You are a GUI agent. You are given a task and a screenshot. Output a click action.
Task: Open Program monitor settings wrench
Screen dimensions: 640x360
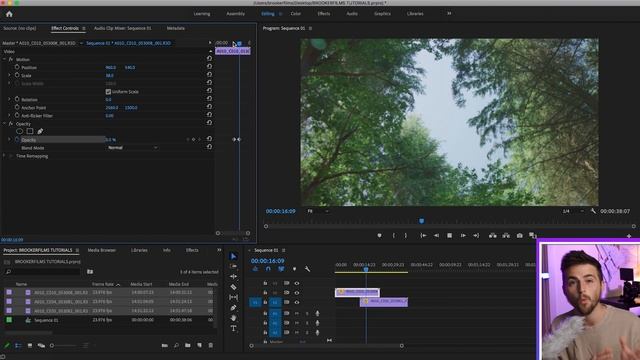pos(593,211)
